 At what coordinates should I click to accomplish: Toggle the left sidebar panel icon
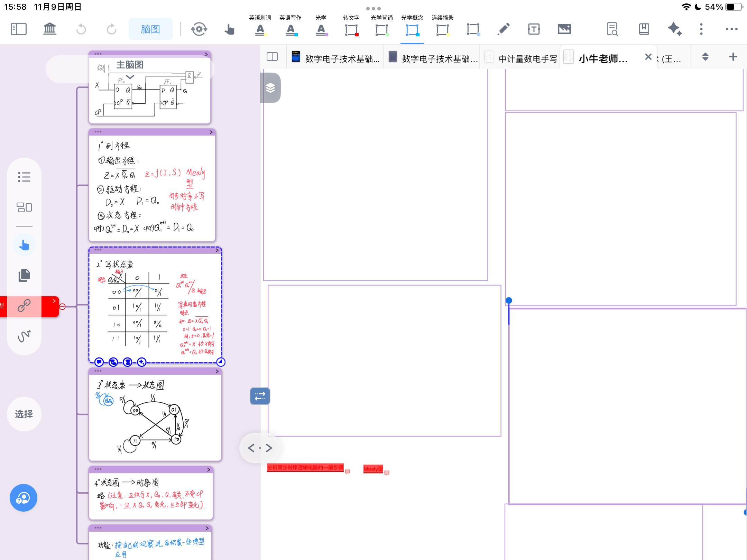pos(19,29)
